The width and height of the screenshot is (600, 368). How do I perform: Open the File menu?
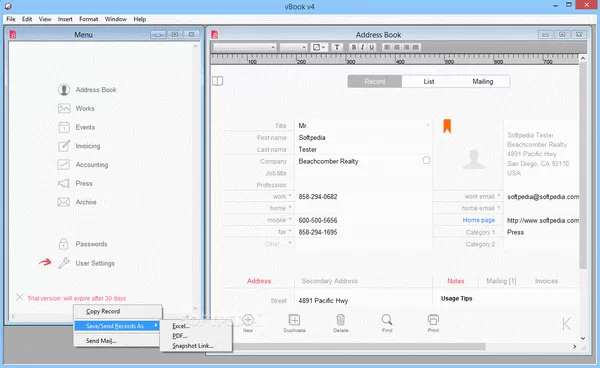11,19
